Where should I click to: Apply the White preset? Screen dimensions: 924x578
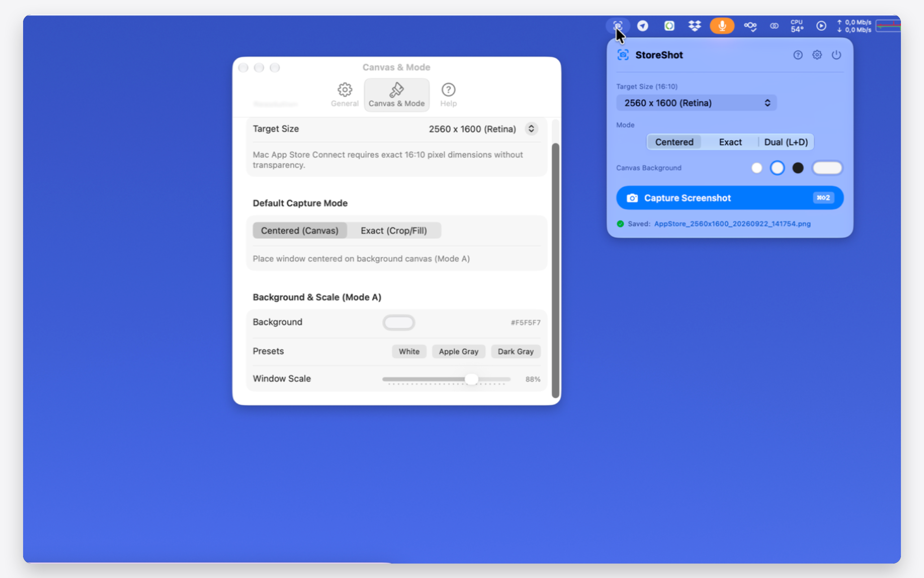[x=409, y=351]
